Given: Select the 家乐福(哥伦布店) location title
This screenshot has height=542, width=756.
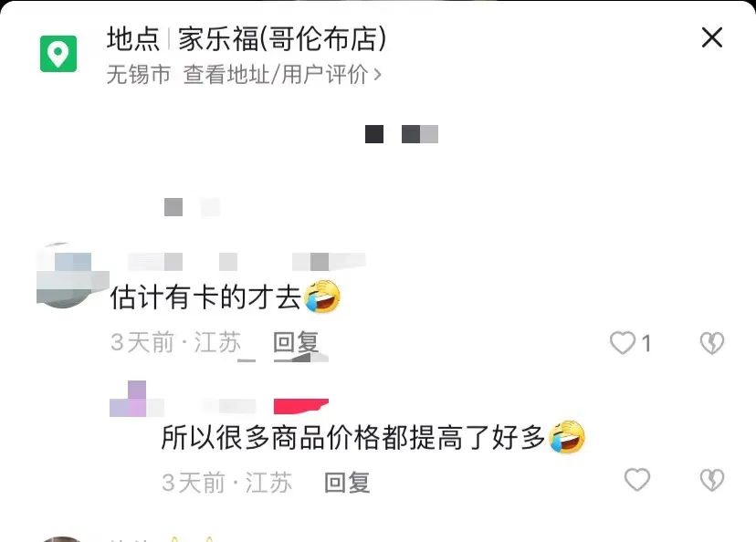Looking at the screenshot, I should coord(282,38).
